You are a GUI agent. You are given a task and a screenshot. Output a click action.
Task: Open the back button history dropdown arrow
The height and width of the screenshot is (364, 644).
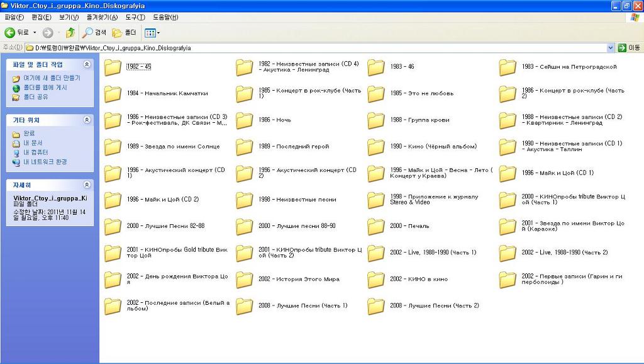pos(35,33)
